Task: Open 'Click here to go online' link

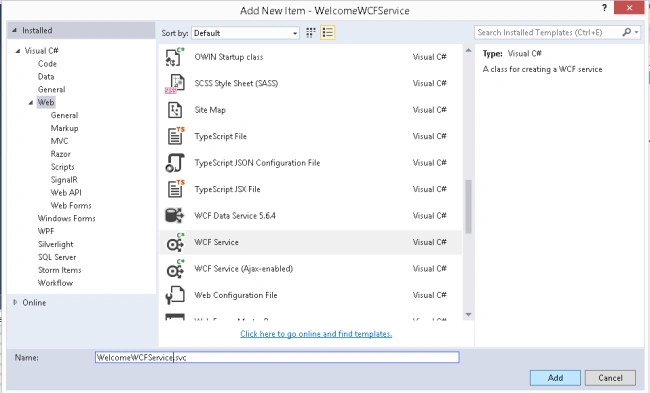Action: tap(316, 334)
